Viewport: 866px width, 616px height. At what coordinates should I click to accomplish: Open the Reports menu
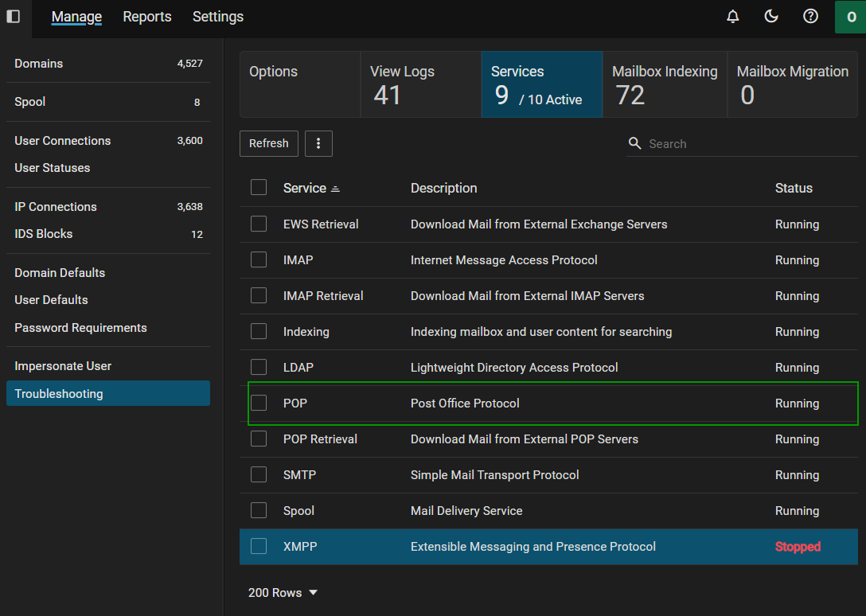pos(147,17)
